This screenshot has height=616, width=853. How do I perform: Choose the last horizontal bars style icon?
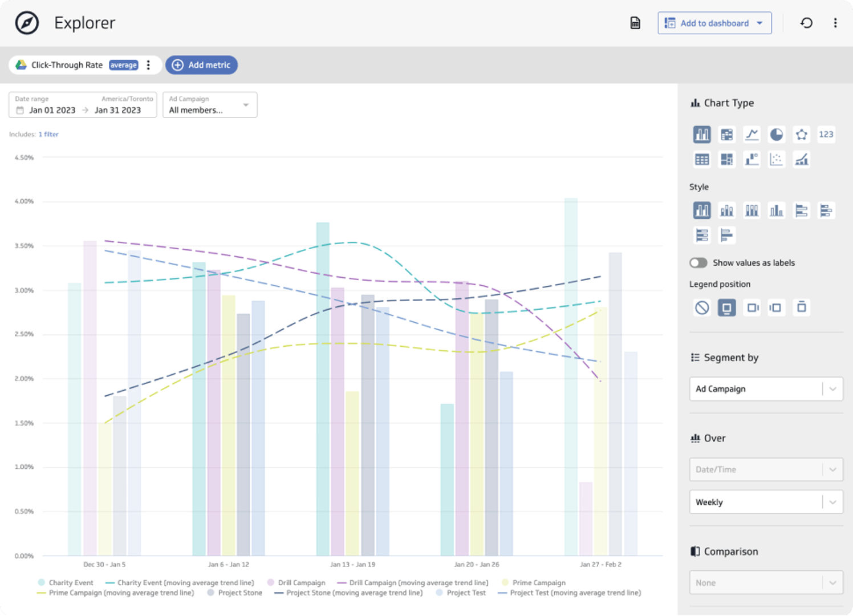(x=726, y=235)
